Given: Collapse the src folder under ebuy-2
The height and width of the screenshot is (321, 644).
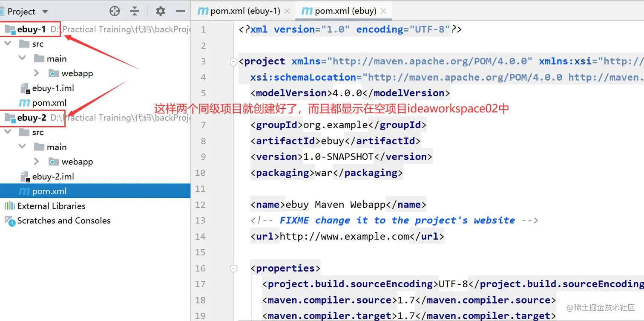Looking at the screenshot, I should pos(7,132).
